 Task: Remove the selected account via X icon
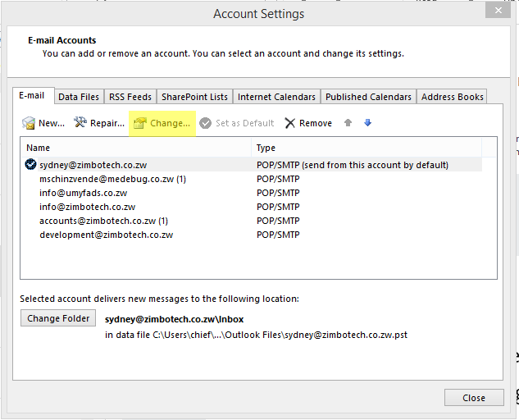[290, 123]
